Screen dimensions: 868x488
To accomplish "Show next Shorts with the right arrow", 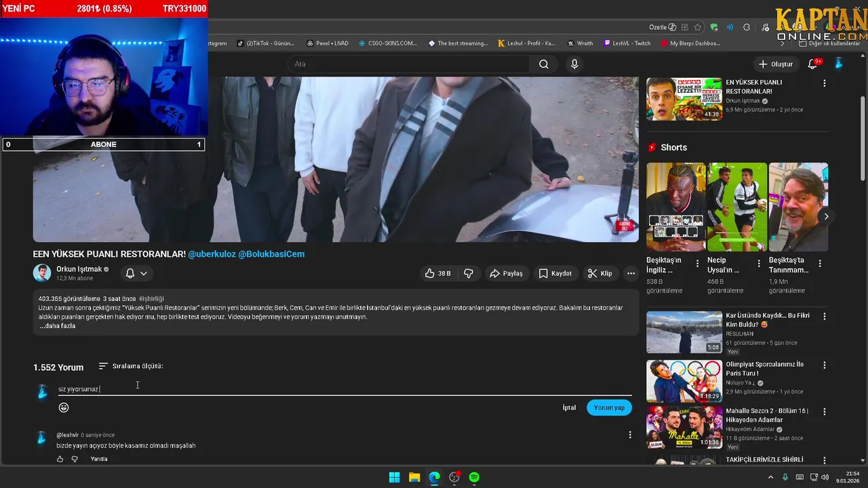I will 826,217.
